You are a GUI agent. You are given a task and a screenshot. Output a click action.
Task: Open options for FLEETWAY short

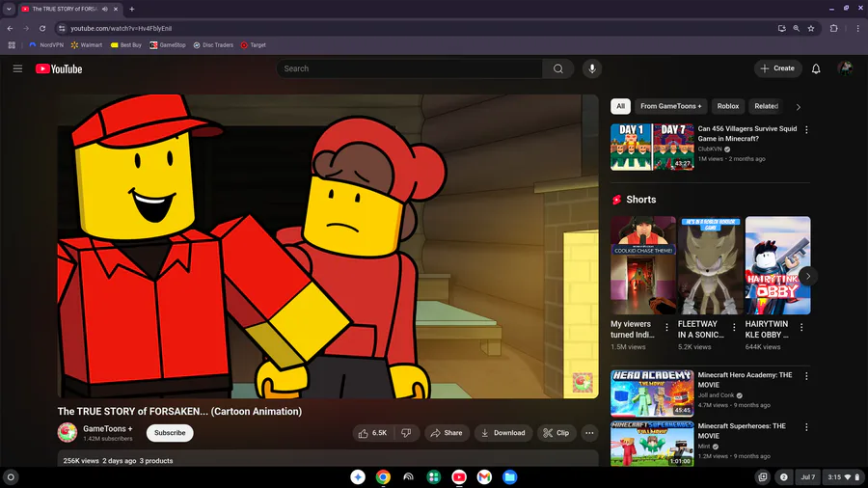point(734,327)
